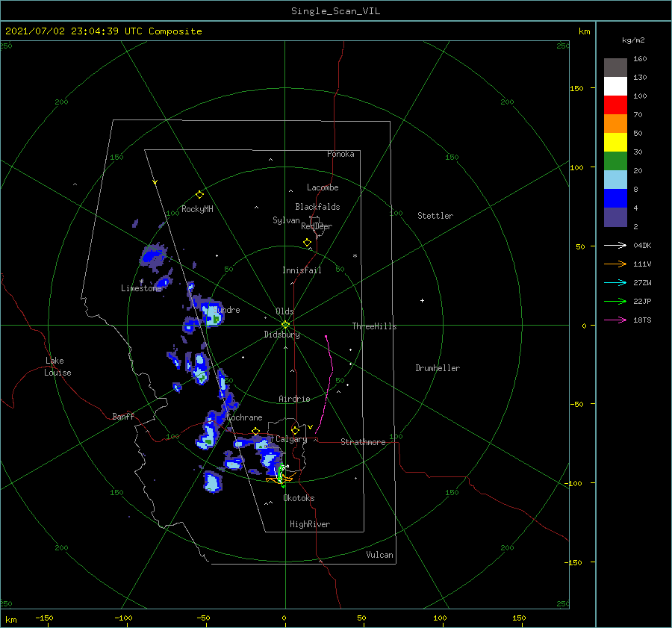Click the Lake Louise map label
Image resolution: width=672 pixels, height=628 pixels.
[57, 367]
